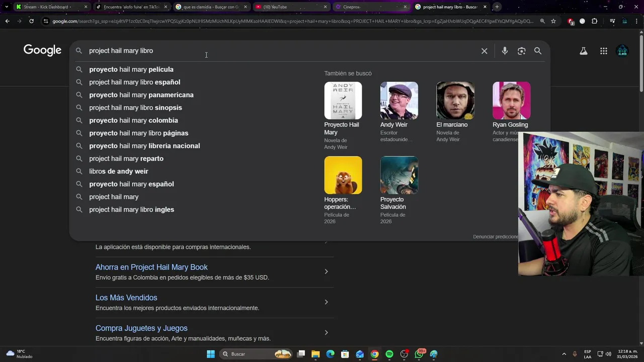Open Spotify from the taskbar
Image resolution: width=644 pixels, height=362 pixels.
(x=389, y=354)
